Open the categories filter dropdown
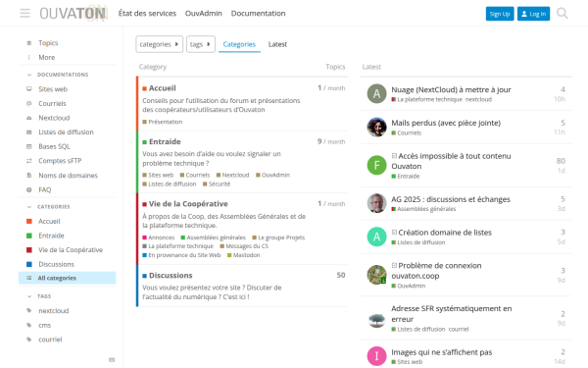Image resolution: width=588 pixels, height=368 pixels. tap(160, 44)
